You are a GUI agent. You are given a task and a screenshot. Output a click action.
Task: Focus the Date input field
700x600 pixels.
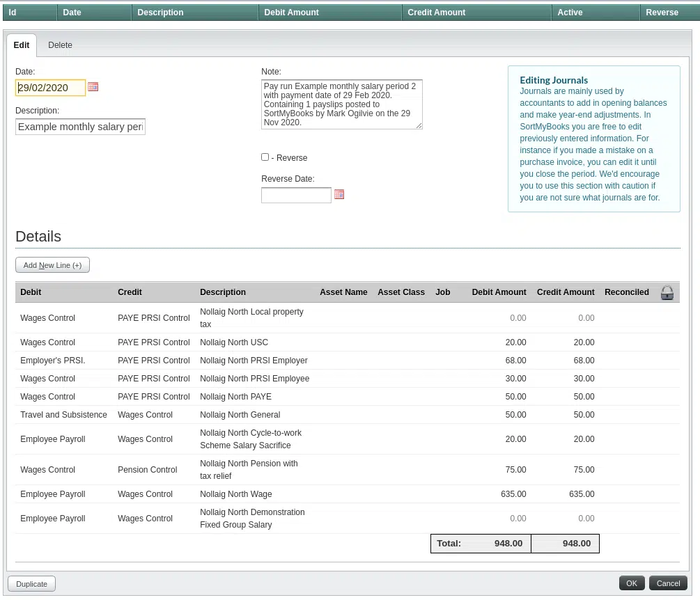(50, 88)
